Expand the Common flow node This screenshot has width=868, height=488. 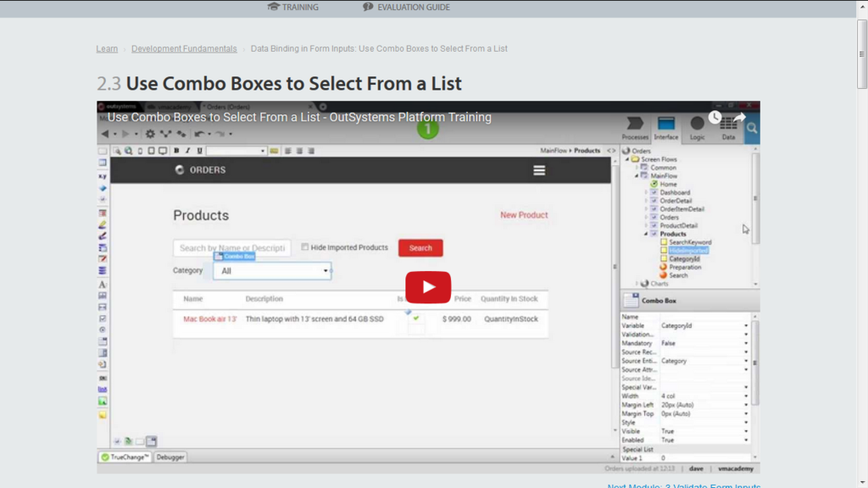pos(637,168)
